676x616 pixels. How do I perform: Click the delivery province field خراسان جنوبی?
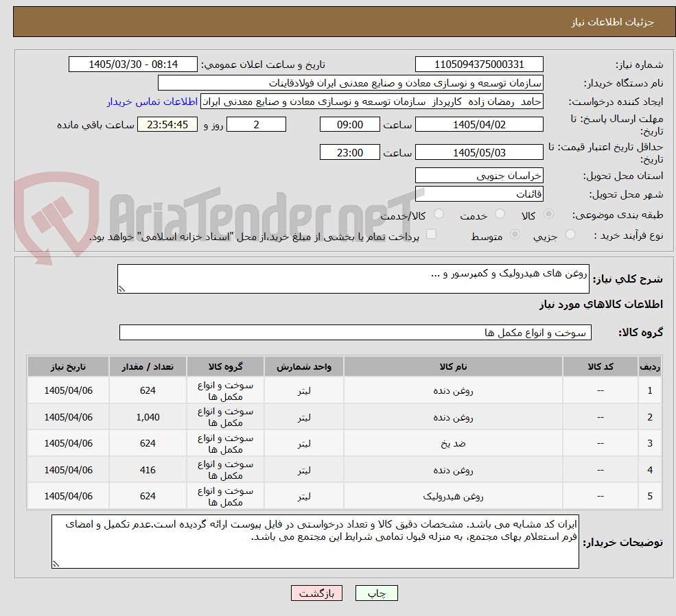click(479, 176)
